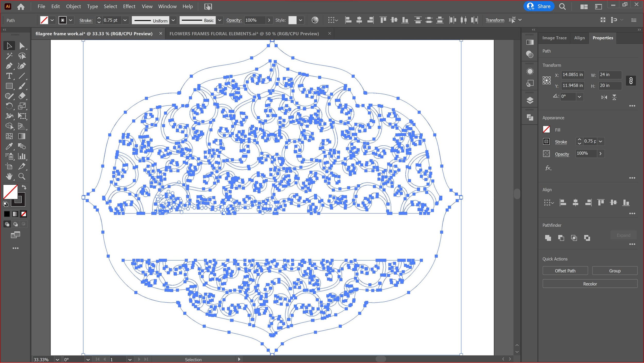The height and width of the screenshot is (363, 644).
Task: Click the Fill swatch in Appearance section
Action: pos(546,129)
